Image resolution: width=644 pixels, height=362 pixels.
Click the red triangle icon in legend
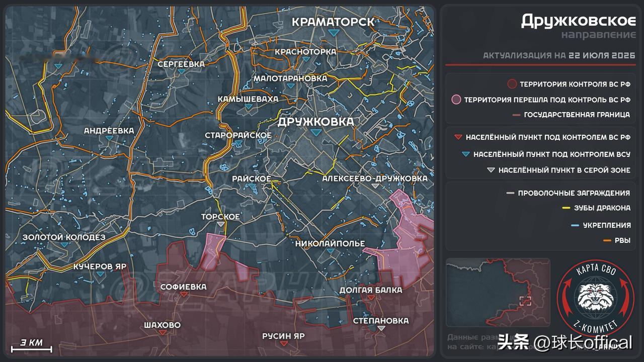(457, 137)
